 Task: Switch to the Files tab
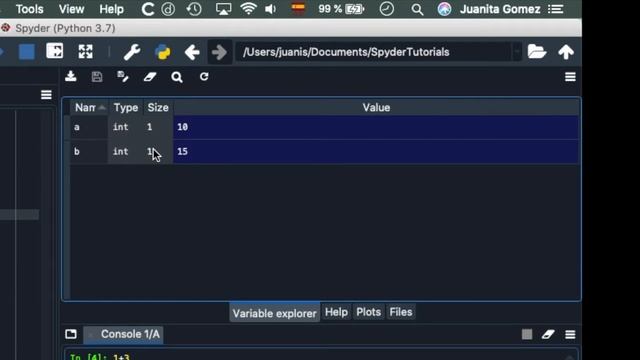click(401, 312)
